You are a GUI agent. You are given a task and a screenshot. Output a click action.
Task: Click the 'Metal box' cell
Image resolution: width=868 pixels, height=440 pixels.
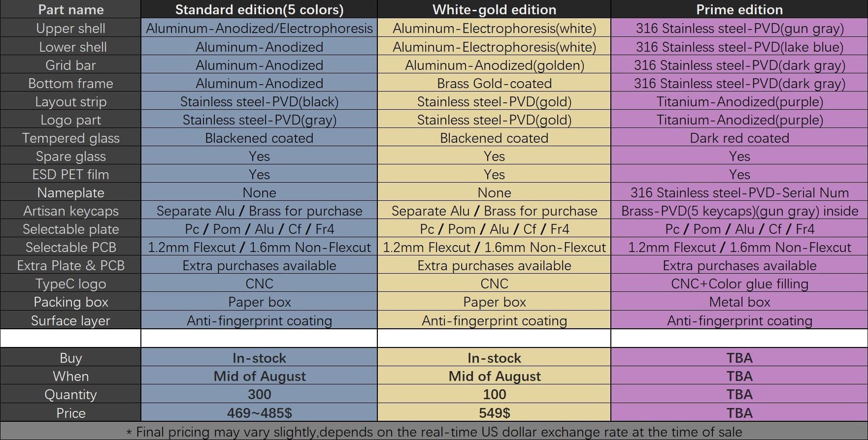[x=739, y=302]
